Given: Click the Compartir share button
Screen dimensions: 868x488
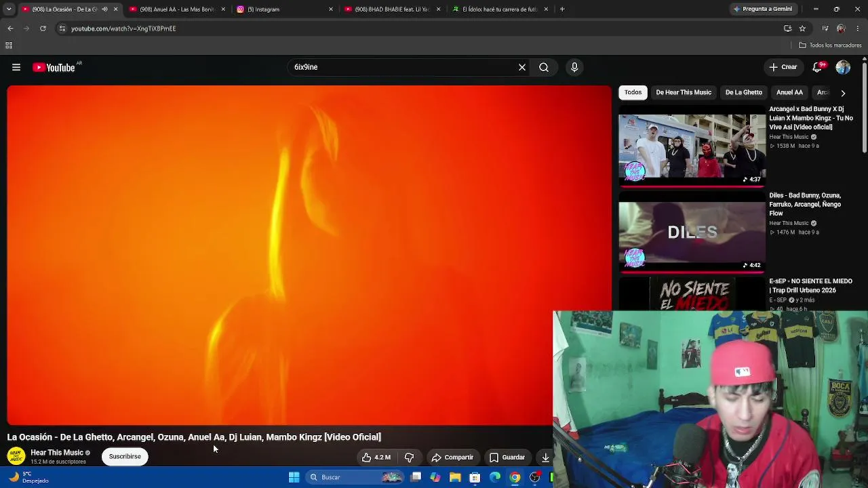Looking at the screenshot, I should tap(452, 457).
